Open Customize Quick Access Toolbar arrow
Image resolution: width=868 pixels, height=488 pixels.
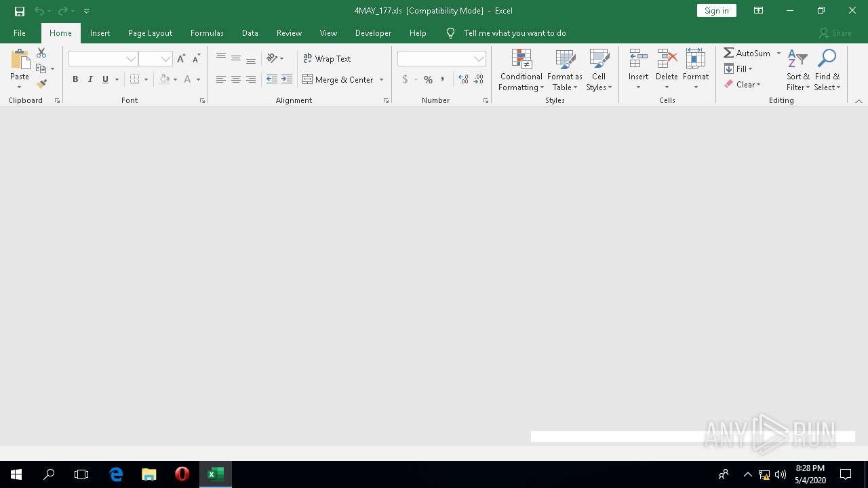click(x=87, y=11)
